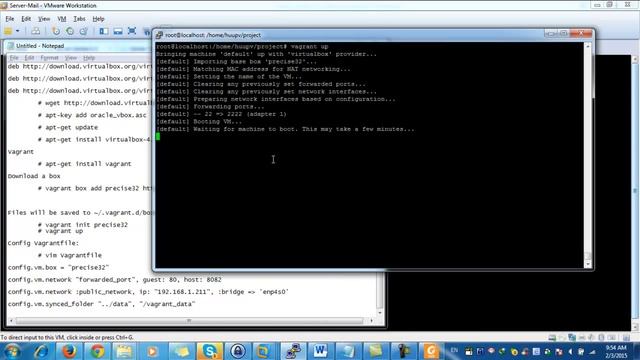Switch to Microsoft Word taskbar icon
This screenshot has height=360, width=640.
point(320,351)
